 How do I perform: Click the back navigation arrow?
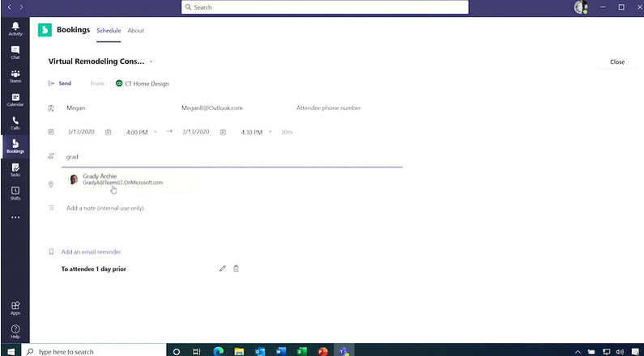click(x=10, y=7)
